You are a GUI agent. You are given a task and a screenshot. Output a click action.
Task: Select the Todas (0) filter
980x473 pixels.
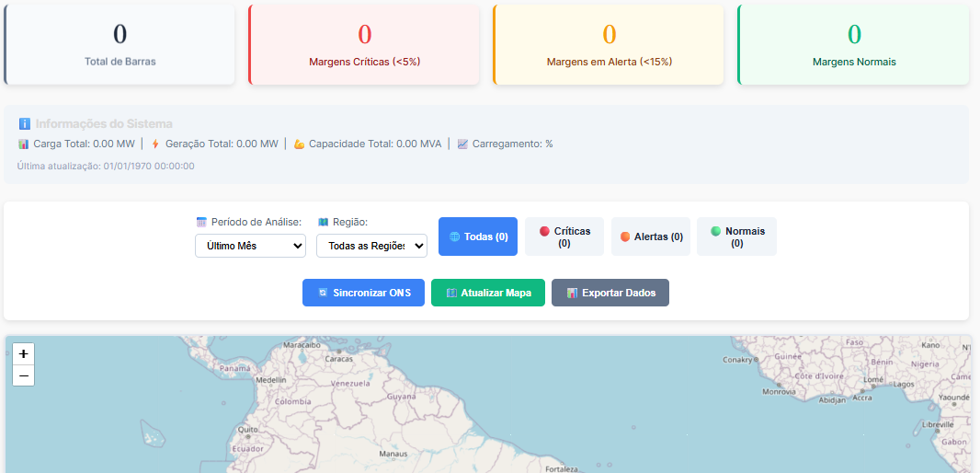tap(478, 236)
